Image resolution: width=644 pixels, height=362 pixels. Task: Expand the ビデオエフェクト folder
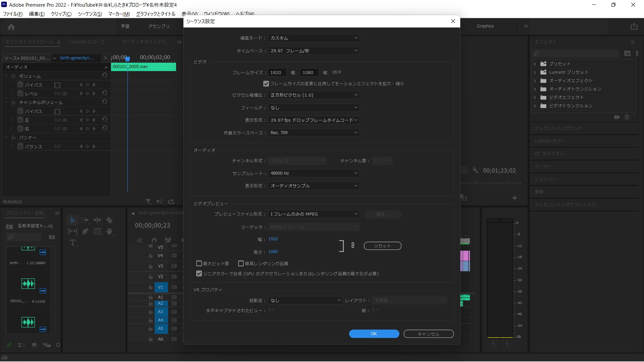pyautogui.click(x=535, y=98)
